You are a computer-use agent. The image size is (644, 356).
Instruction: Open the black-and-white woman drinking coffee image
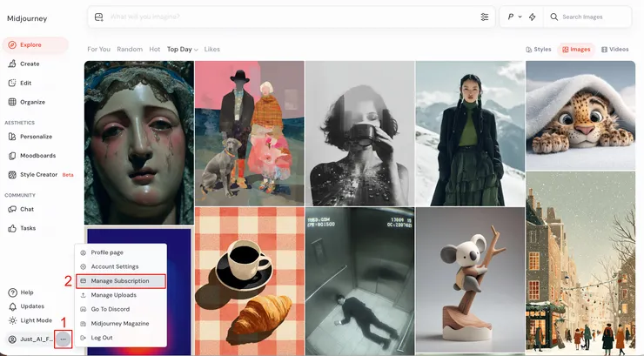[359, 133]
